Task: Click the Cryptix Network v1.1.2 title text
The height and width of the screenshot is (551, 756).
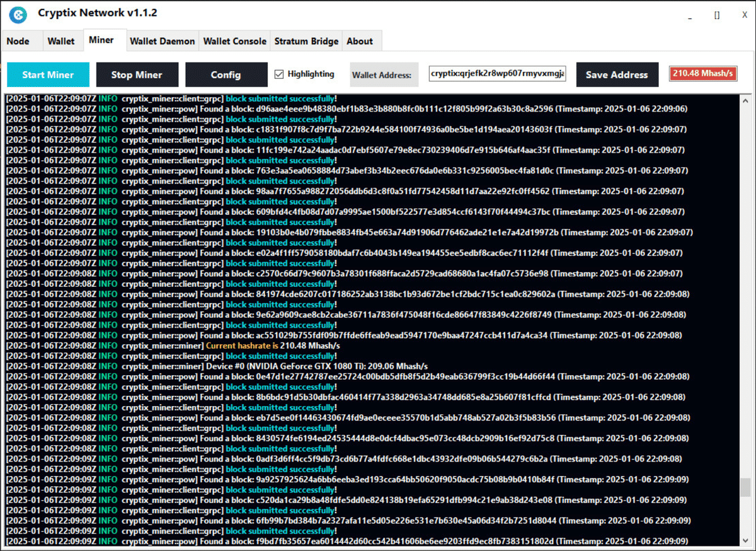Action: [98, 13]
